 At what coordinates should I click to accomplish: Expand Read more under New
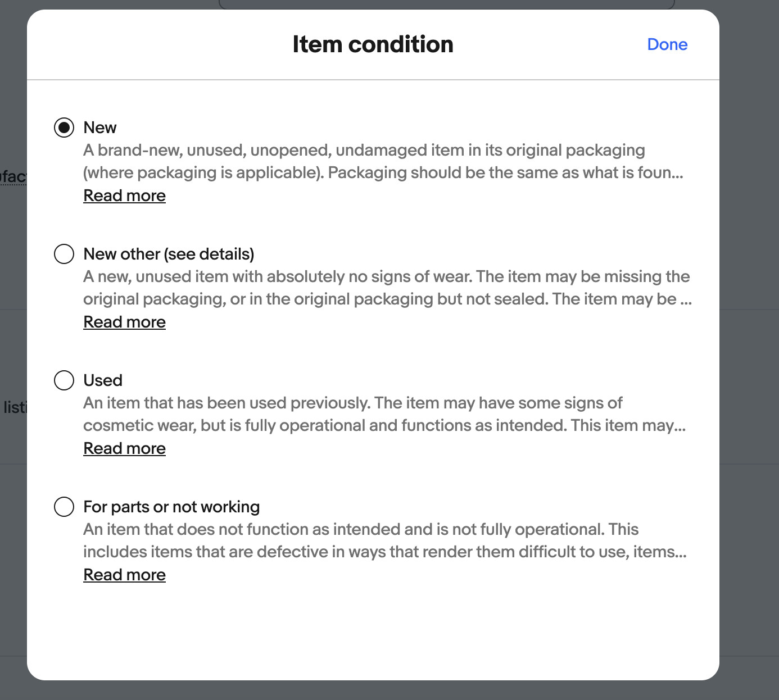(x=124, y=196)
